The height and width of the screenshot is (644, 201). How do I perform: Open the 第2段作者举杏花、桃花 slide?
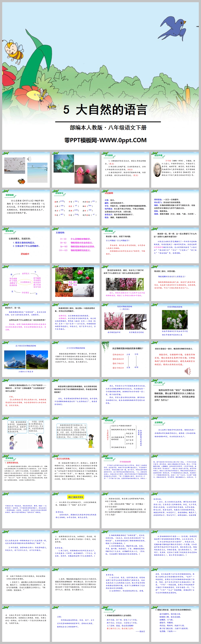tap(125, 283)
